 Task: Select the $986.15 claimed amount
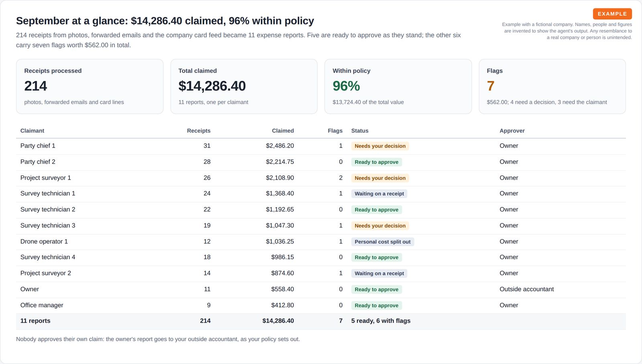(x=282, y=257)
